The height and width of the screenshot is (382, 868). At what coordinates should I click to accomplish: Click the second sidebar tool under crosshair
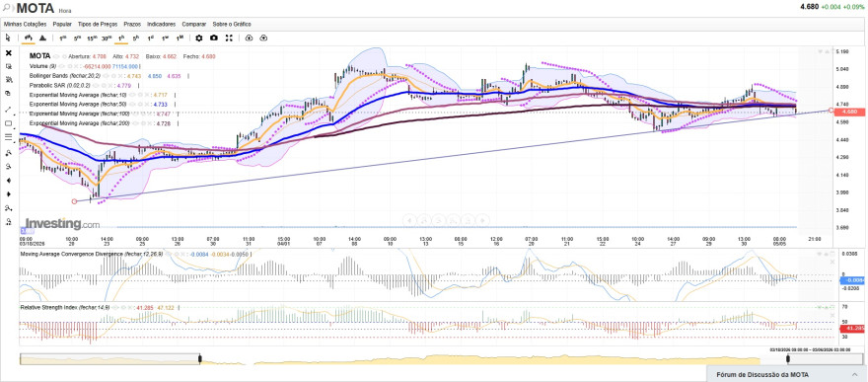tap(8, 66)
